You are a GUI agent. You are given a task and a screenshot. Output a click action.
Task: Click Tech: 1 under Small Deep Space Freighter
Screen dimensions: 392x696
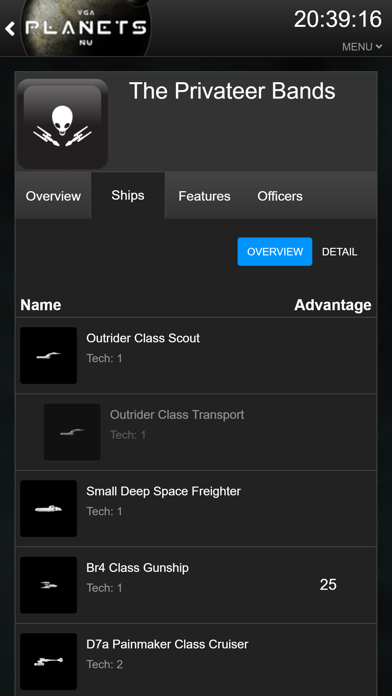point(104,511)
